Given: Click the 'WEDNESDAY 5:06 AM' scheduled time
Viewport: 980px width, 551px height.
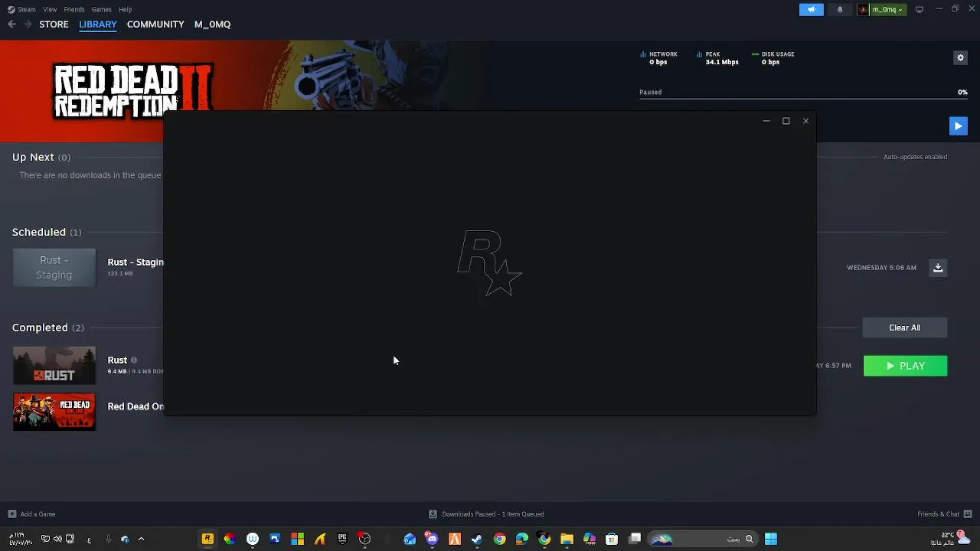Looking at the screenshot, I should (881, 268).
